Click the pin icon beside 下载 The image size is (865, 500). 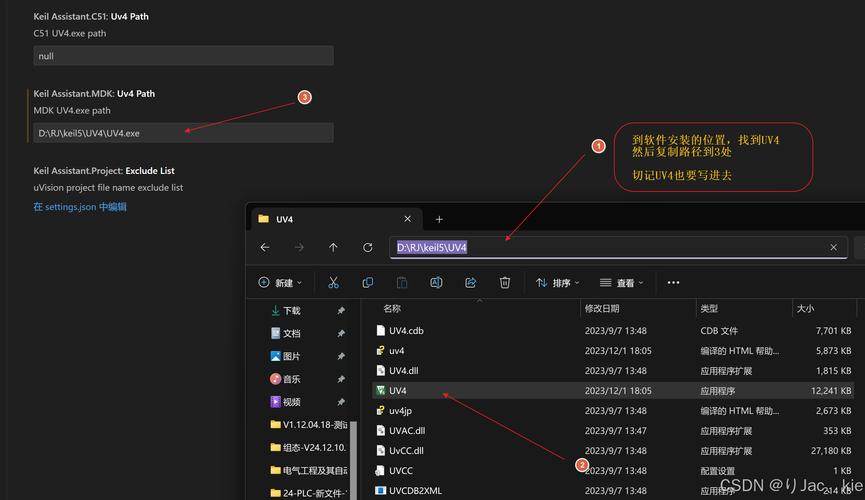(x=341, y=311)
